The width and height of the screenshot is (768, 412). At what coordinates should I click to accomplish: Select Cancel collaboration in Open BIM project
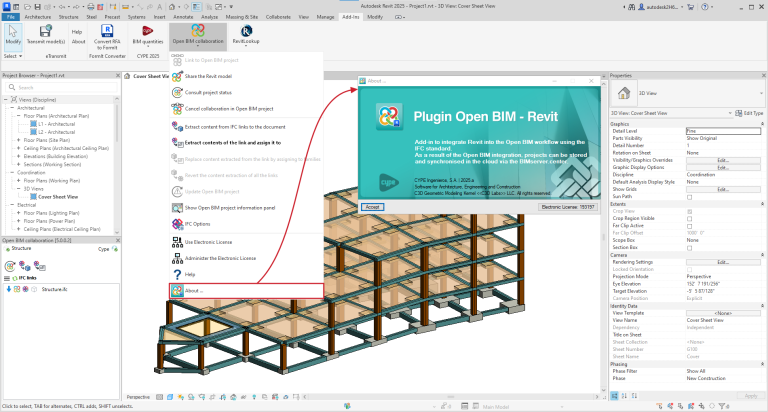(247, 109)
